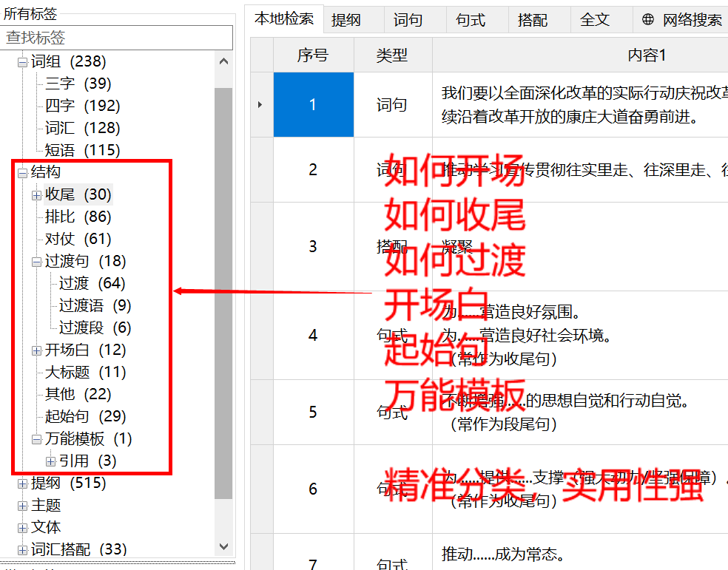Click content starting 我们要以全面深化改革

[580, 105]
